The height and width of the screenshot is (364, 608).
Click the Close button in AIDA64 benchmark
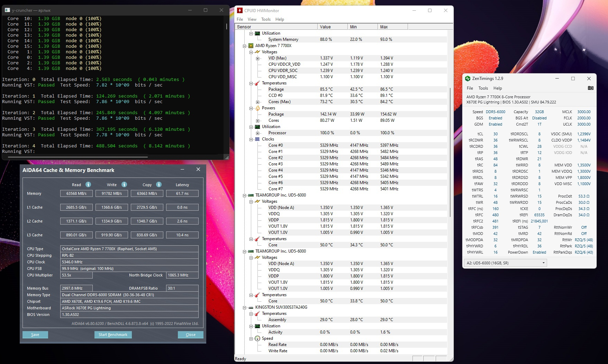(191, 335)
